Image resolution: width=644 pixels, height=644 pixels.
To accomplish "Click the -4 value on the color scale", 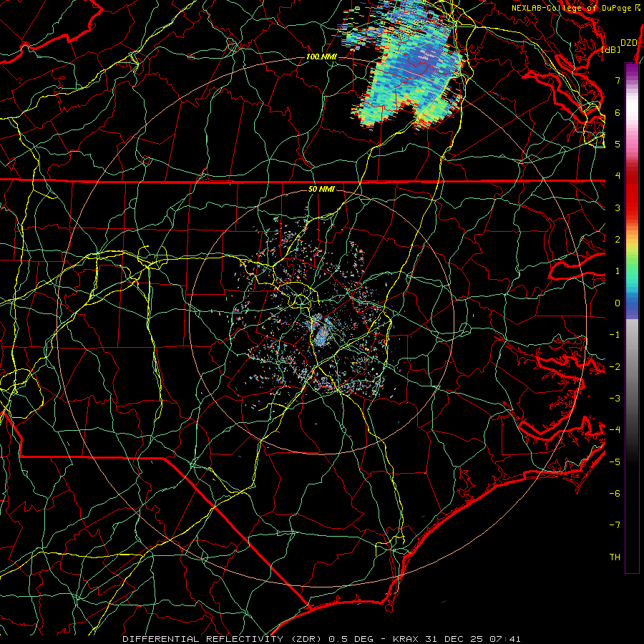I will [615, 430].
